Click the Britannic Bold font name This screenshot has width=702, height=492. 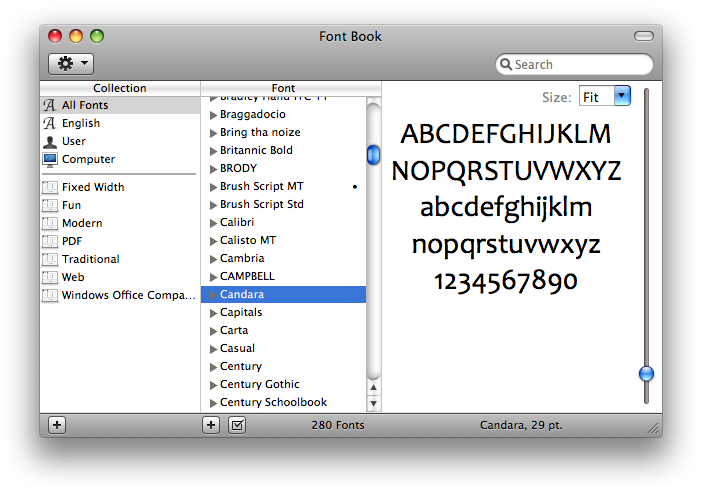tap(256, 150)
